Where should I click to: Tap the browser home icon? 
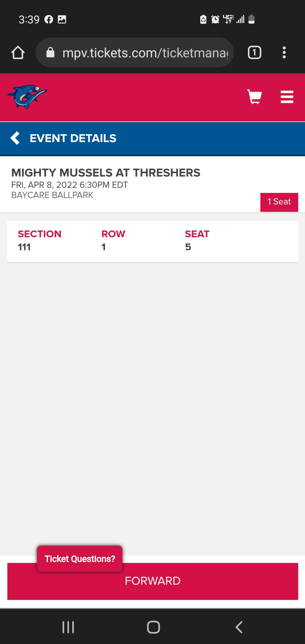coord(18,53)
